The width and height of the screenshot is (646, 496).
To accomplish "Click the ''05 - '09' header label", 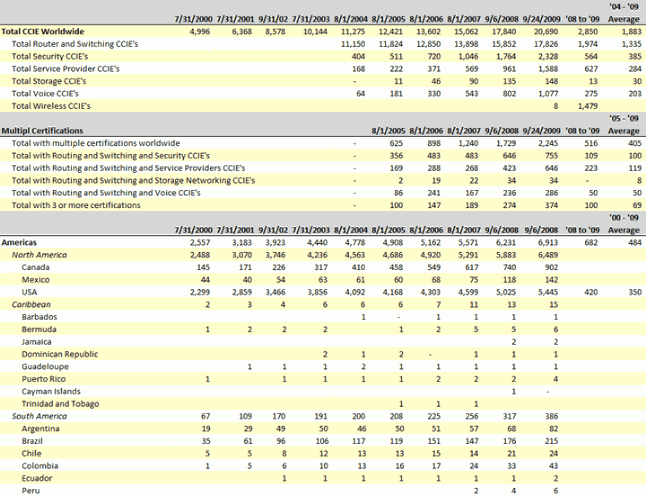I will click(624, 118).
